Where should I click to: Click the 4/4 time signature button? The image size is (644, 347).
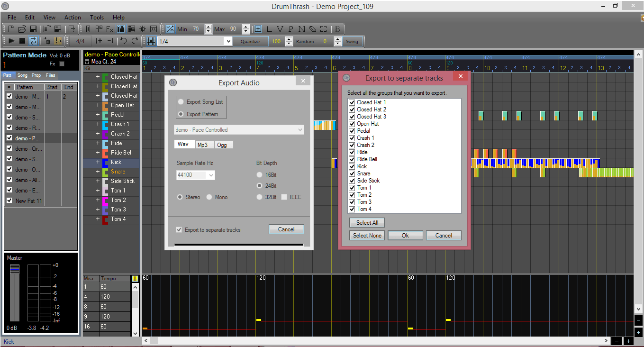coord(80,41)
